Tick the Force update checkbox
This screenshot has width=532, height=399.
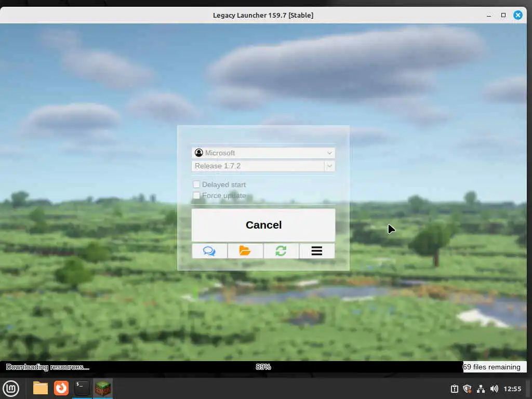[x=196, y=195]
